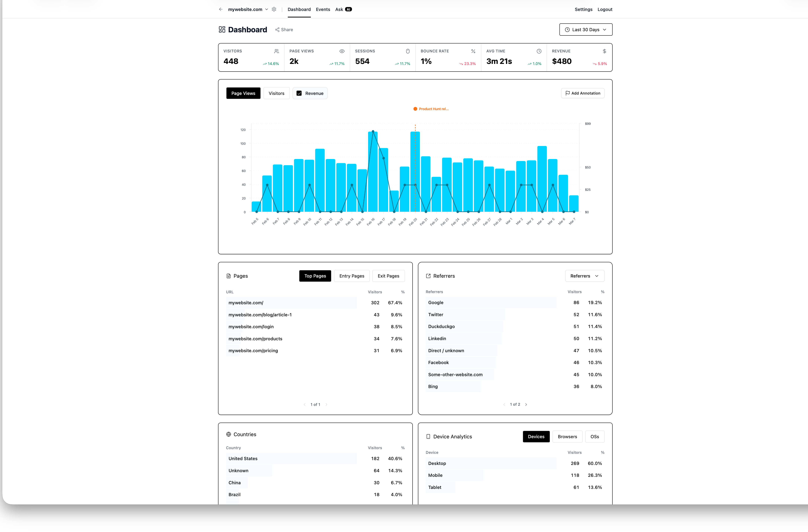The image size is (808, 532).
Task: Open the Referrers dropdown in the Referrers panel
Action: 584,276
